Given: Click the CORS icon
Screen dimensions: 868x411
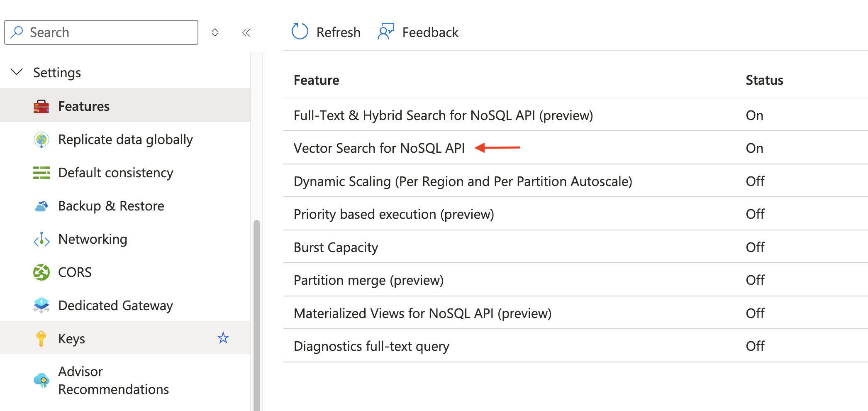Looking at the screenshot, I should click(x=41, y=272).
